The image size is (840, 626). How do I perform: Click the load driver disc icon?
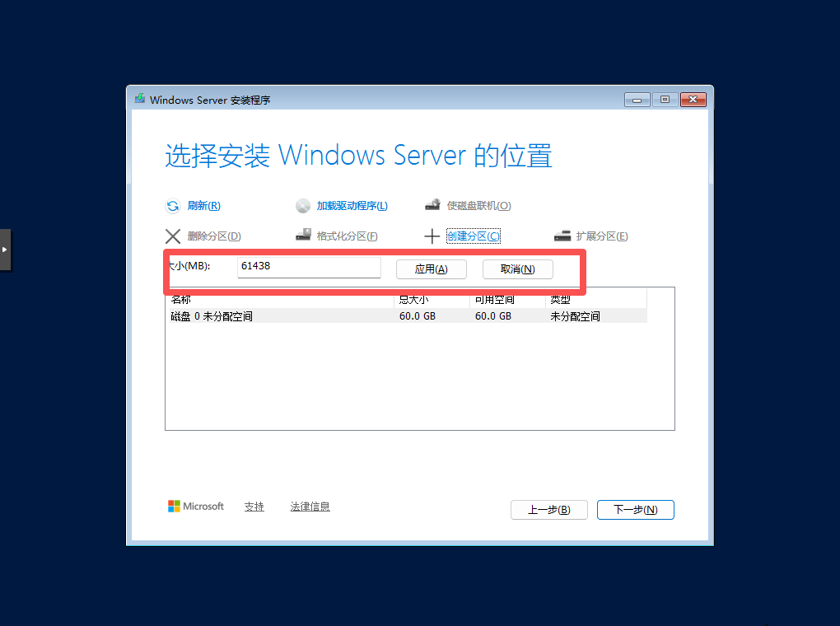coord(303,206)
